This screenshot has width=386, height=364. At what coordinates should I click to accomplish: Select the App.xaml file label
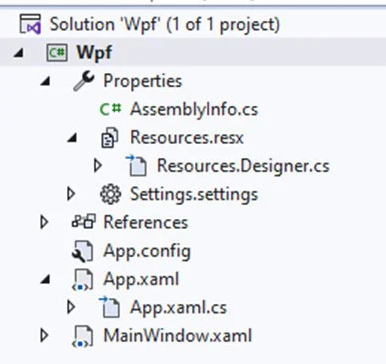tap(141, 279)
